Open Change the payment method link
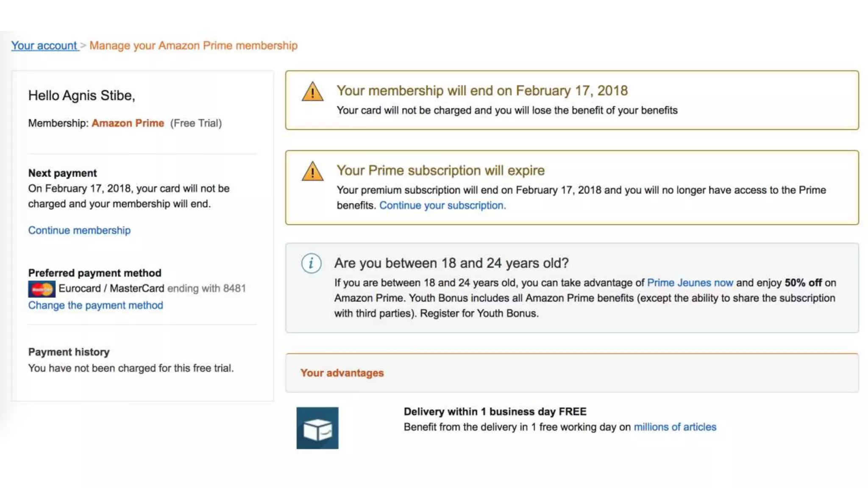Viewport: 868px width, 488px height. (x=95, y=305)
